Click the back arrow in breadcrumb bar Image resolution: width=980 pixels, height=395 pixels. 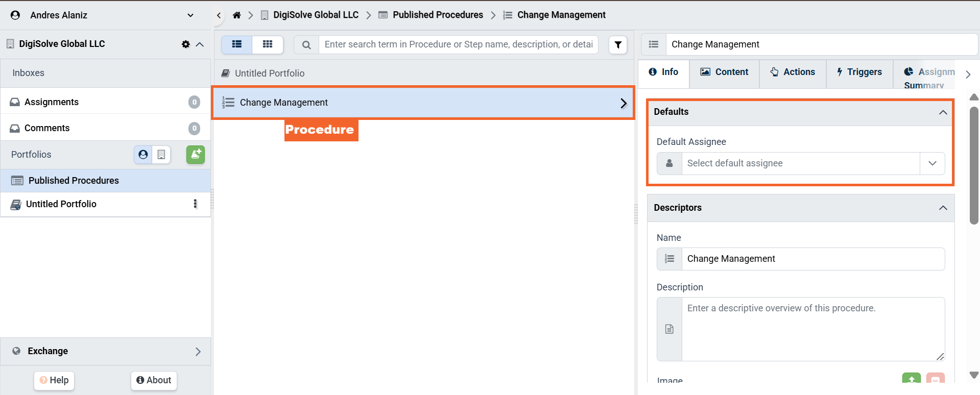coord(219,15)
